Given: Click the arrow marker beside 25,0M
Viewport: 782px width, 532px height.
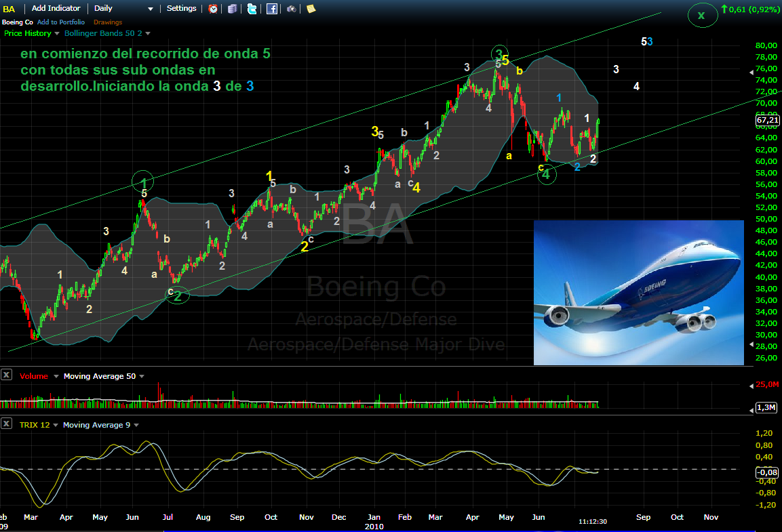Looking at the screenshot, I should [x=751, y=386].
